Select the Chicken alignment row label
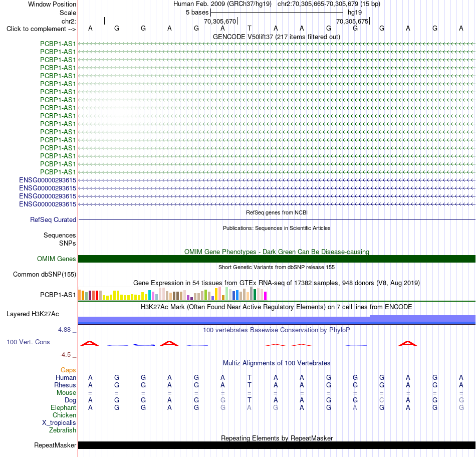The width and height of the screenshot is (476, 457). 64,415
